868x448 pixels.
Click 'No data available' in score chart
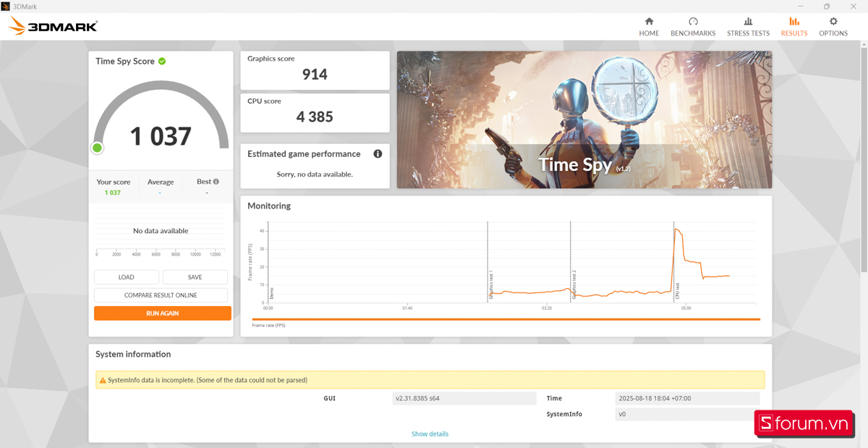161,231
